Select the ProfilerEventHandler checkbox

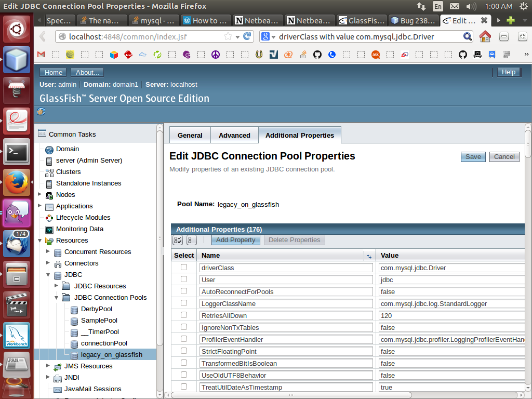pos(184,339)
